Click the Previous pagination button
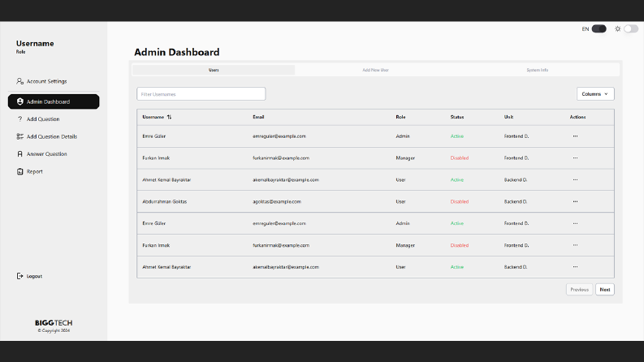 pyautogui.click(x=580, y=289)
